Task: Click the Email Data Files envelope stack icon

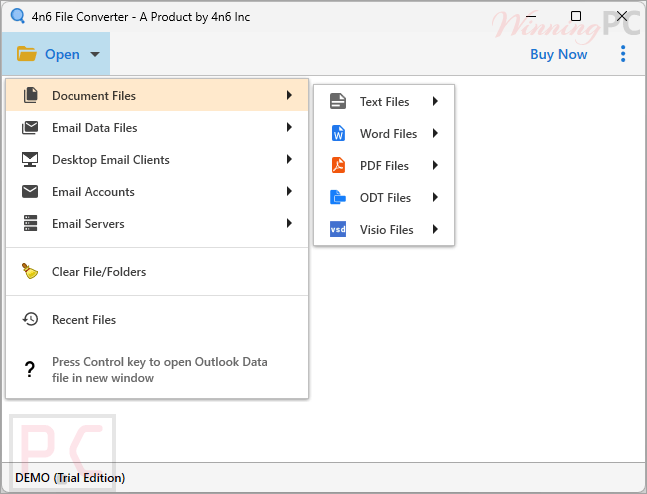Action: (30, 128)
